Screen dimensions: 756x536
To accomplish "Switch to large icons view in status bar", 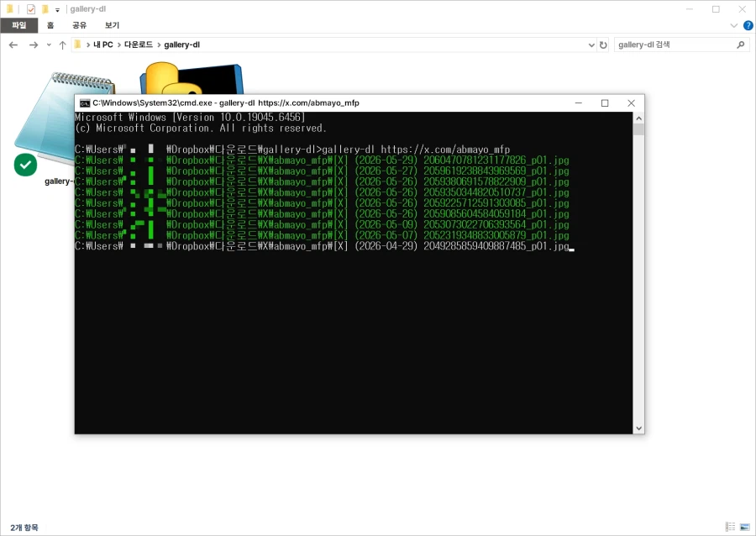I will (x=745, y=527).
